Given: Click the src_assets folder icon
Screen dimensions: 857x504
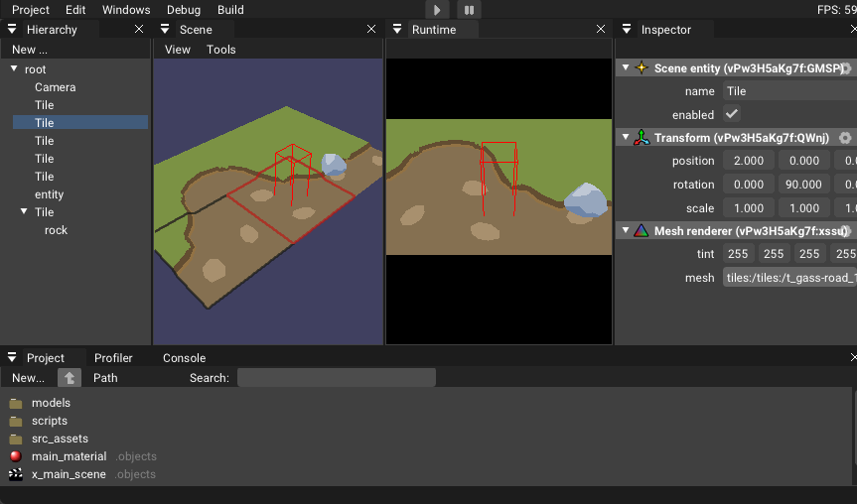Looking at the screenshot, I should [x=16, y=440].
